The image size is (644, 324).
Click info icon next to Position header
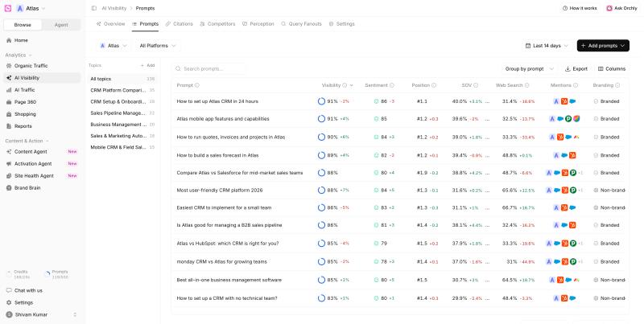(434, 85)
